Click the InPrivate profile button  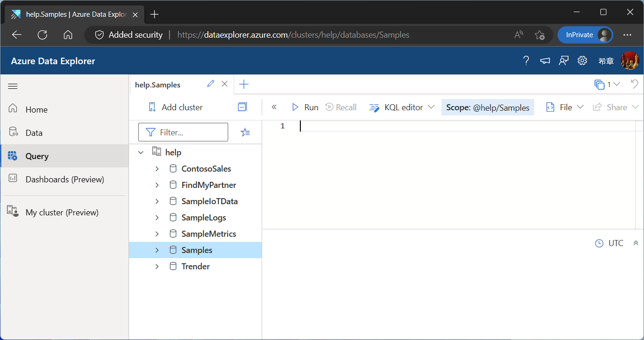(x=585, y=35)
